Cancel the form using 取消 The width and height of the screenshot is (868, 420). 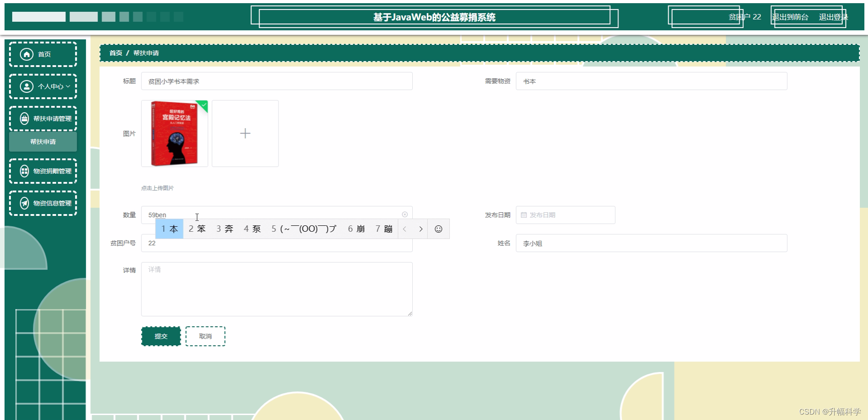click(x=205, y=336)
